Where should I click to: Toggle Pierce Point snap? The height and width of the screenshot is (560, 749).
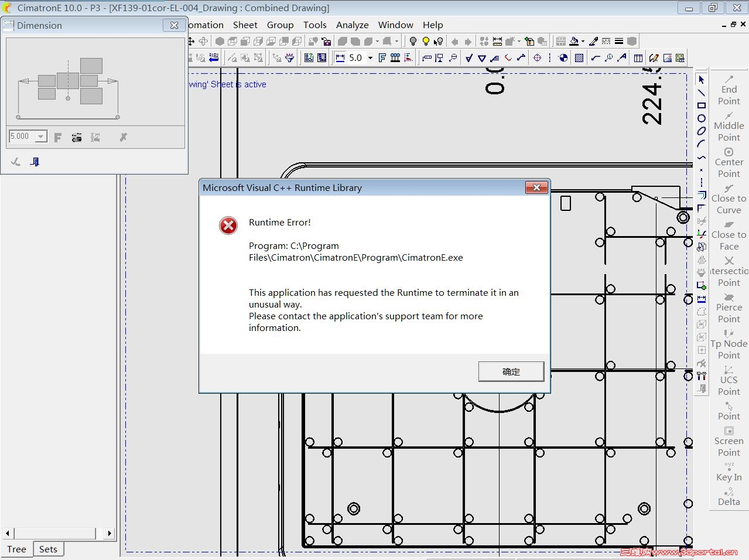pos(729,308)
